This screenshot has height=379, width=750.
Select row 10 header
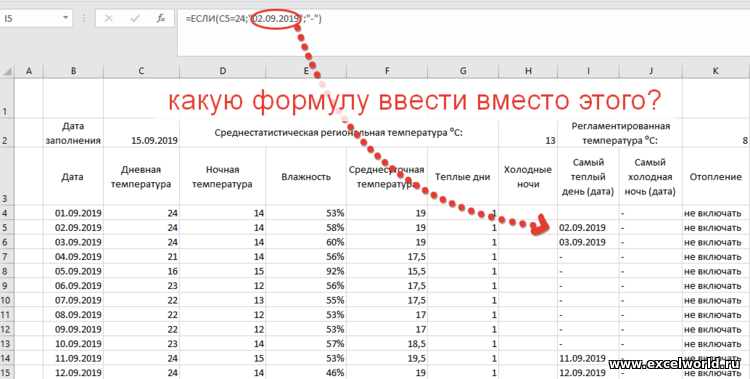click(x=7, y=301)
